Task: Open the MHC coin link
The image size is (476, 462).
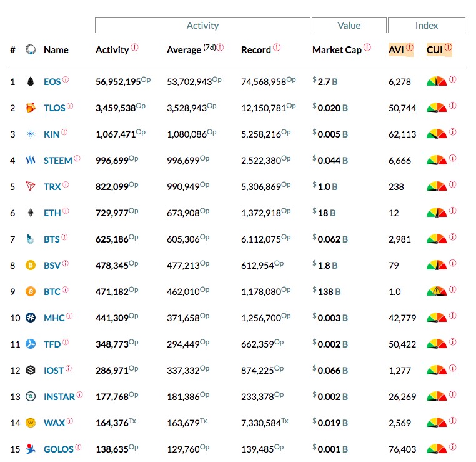Action: (54, 318)
